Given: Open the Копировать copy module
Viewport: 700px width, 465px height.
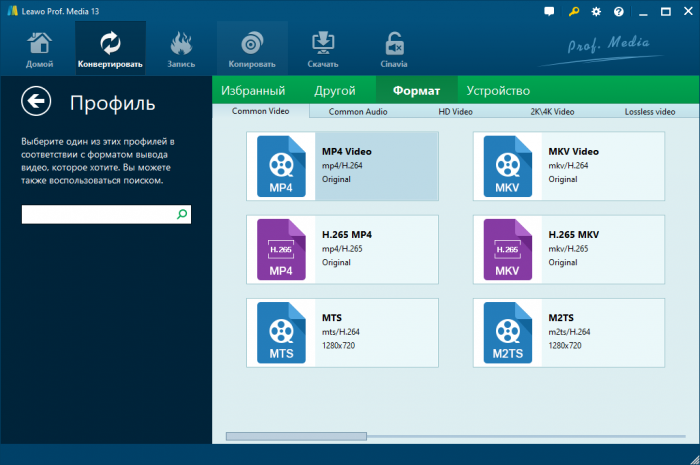Looking at the screenshot, I should (x=252, y=50).
